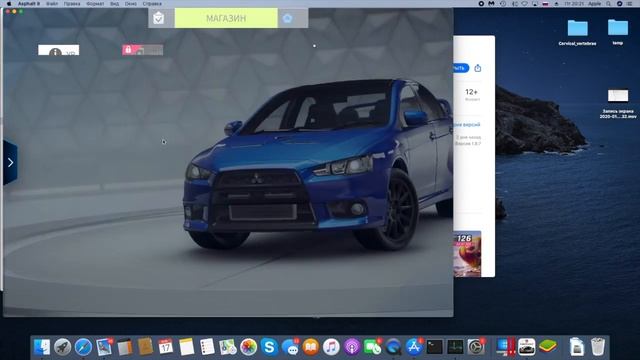Open Finder from the Dock

tap(42, 347)
